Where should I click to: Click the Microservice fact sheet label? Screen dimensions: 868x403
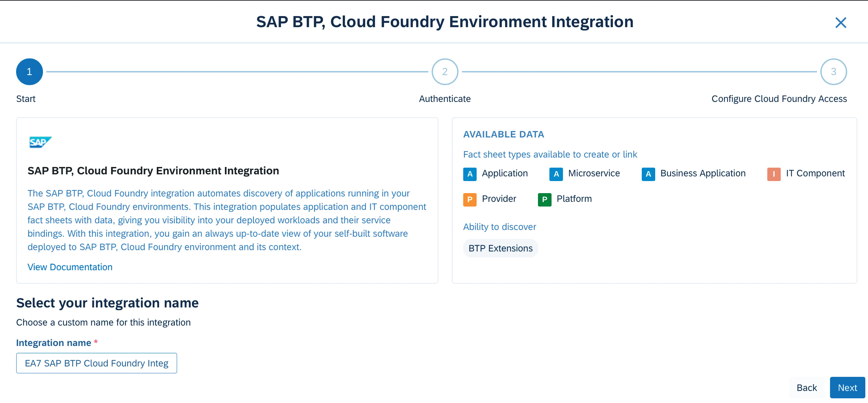[594, 173]
